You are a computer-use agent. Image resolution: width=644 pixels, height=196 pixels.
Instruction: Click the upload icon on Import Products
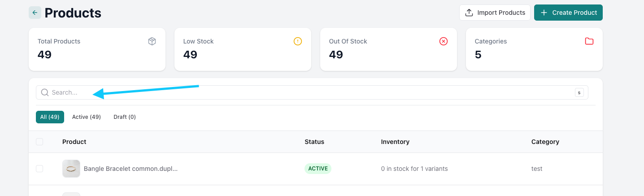point(469,13)
